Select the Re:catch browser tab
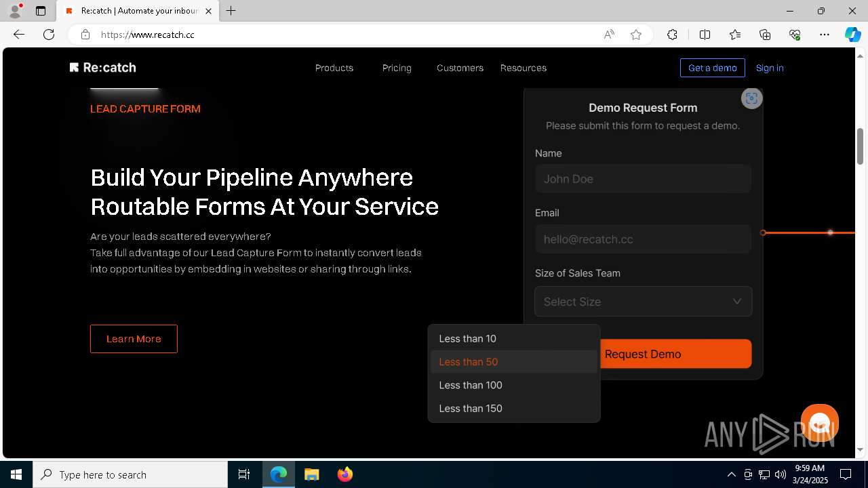Screen dimensions: 868x488 [x=138, y=11]
